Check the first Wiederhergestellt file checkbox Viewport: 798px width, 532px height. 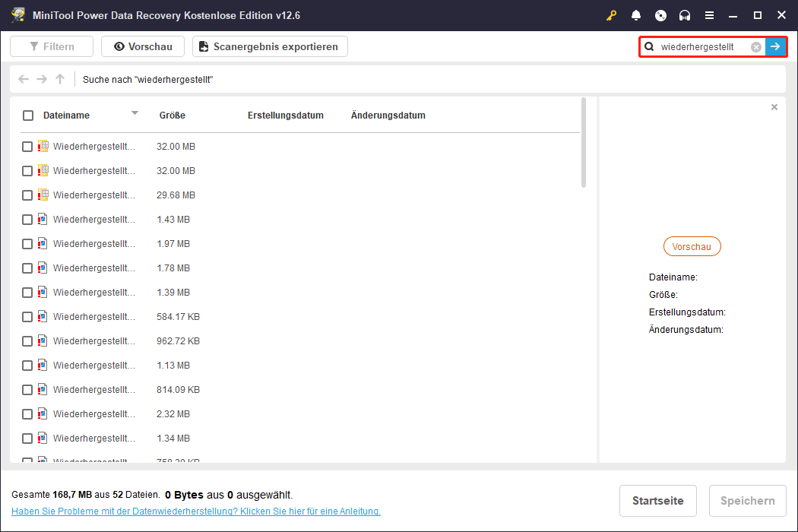pos(27,146)
